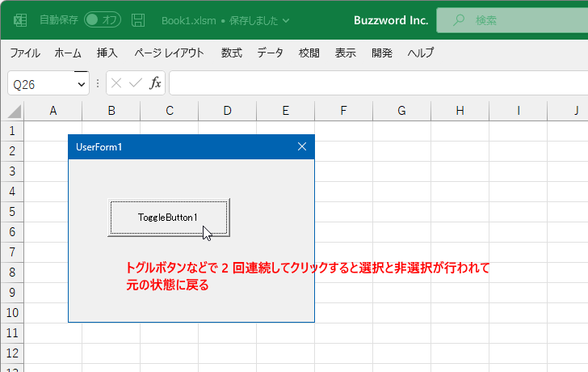
Task: Expand the Book1.xlsm saved-status dropdown
Action: pyautogui.click(x=286, y=20)
